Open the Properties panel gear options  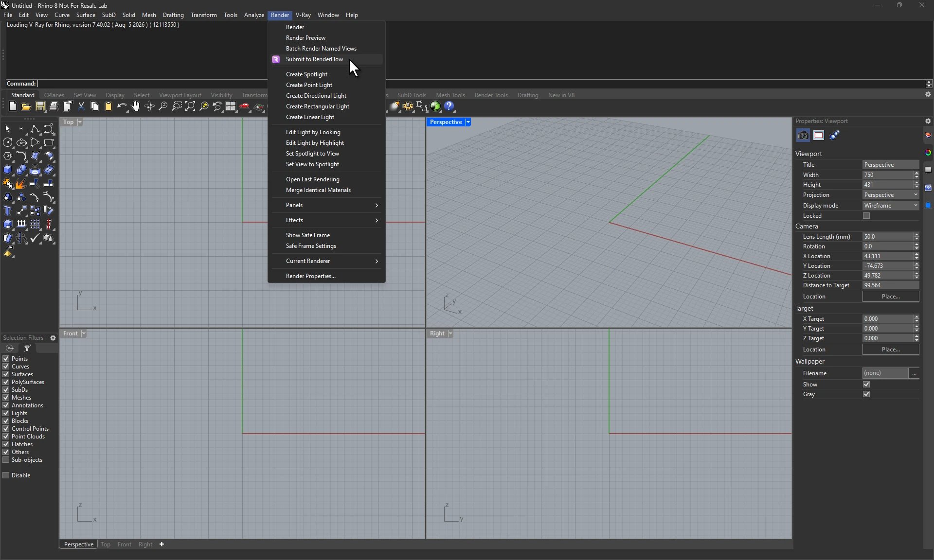pyautogui.click(x=928, y=121)
